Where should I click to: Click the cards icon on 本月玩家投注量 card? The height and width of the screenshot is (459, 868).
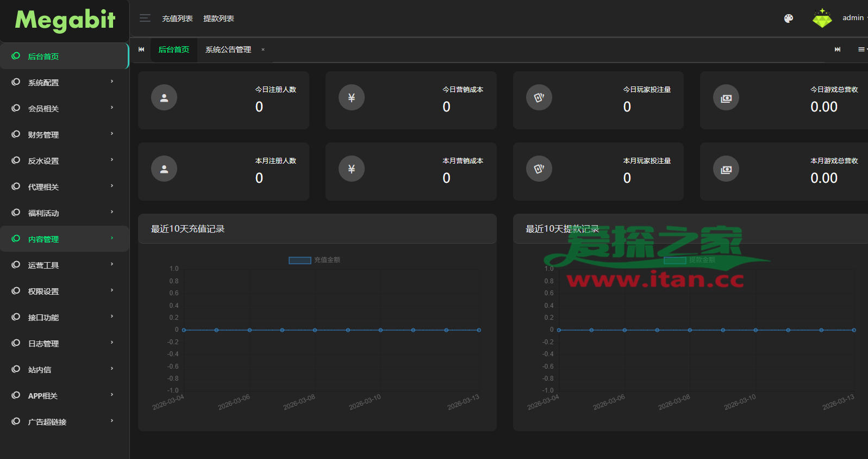pyautogui.click(x=539, y=169)
